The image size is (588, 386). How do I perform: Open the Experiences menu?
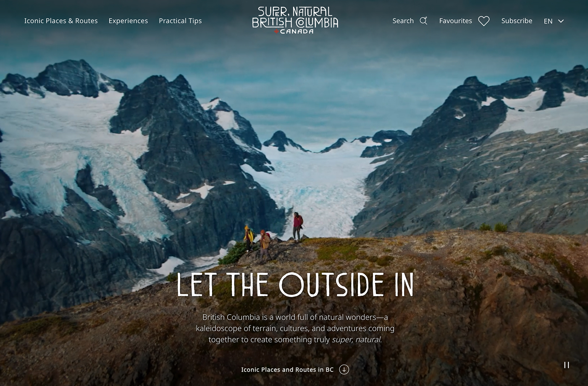pos(128,21)
